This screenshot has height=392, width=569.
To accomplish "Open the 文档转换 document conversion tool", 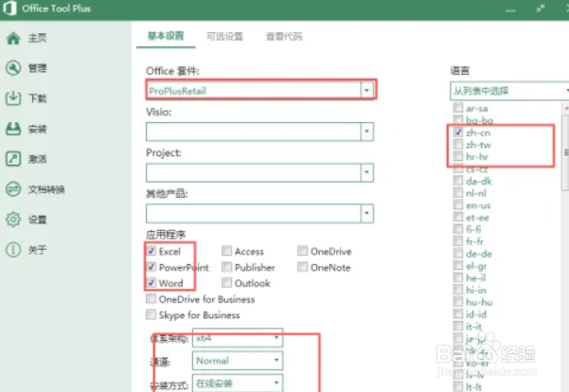I will tap(35, 189).
